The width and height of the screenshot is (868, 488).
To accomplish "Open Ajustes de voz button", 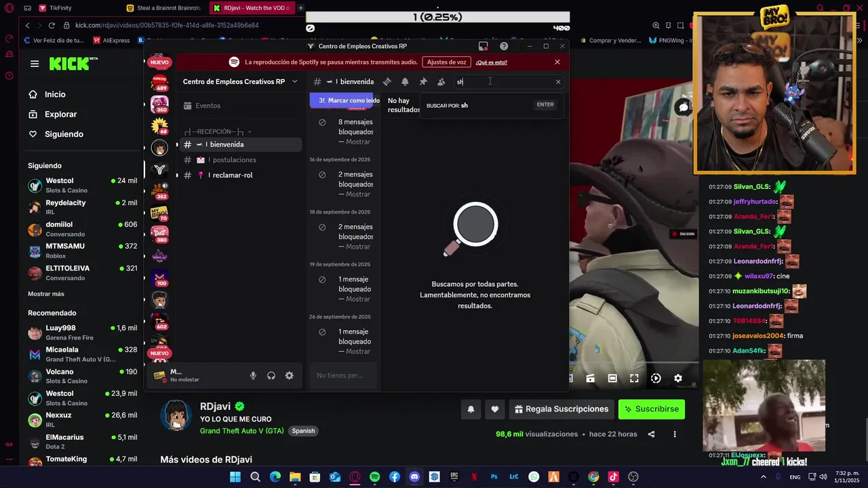I will (x=446, y=62).
